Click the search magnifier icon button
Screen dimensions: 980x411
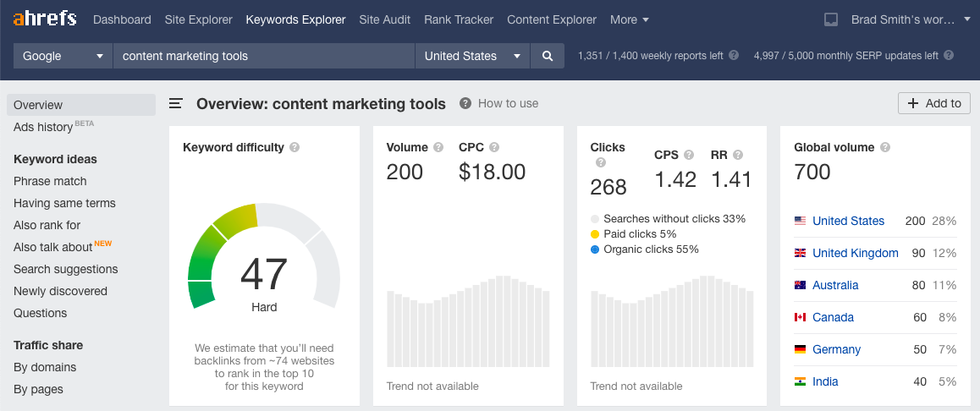pos(548,56)
